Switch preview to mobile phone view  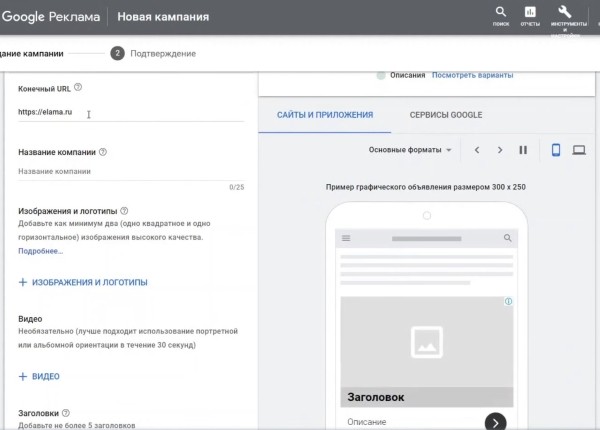point(556,150)
